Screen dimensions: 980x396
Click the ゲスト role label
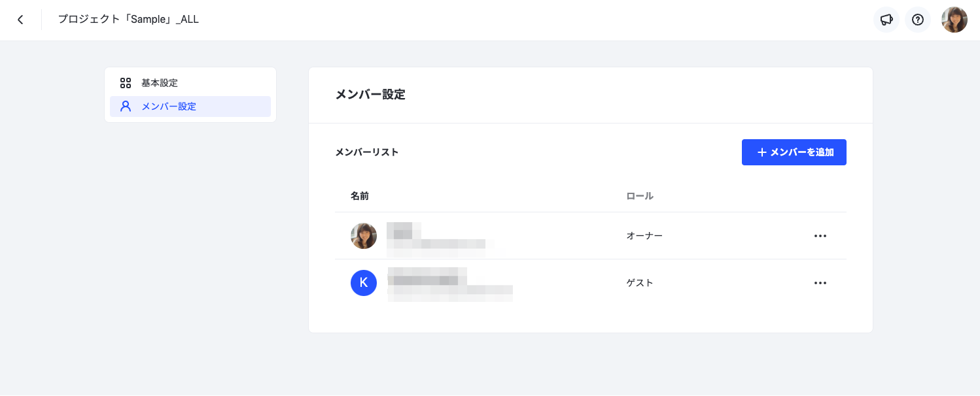click(x=640, y=283)
